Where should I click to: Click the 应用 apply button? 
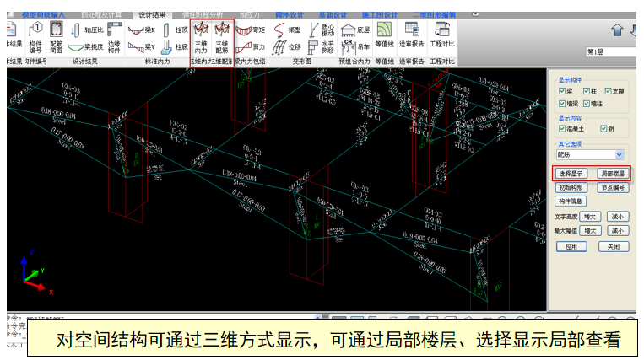[x=571, y=246]
